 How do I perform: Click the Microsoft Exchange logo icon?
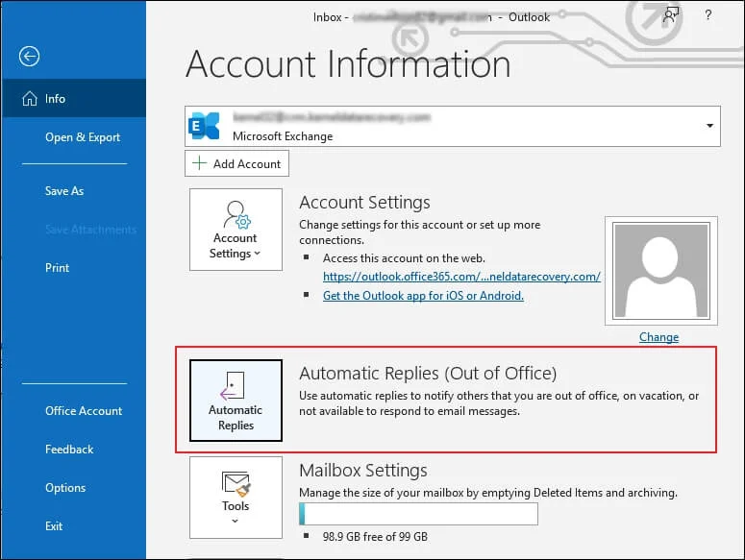pyautogui.click(x=205, y=126)
